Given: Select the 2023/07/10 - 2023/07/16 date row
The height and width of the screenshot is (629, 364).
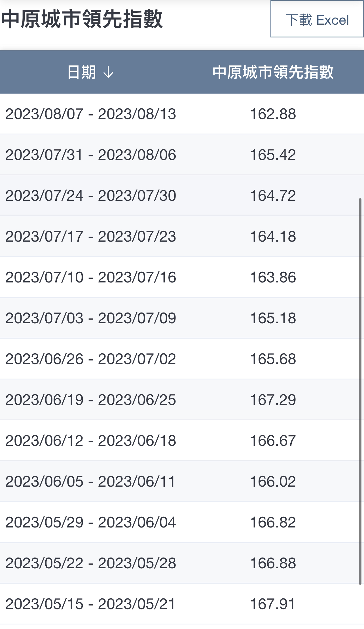Looking at the screenshot, I should pos(91,277).
